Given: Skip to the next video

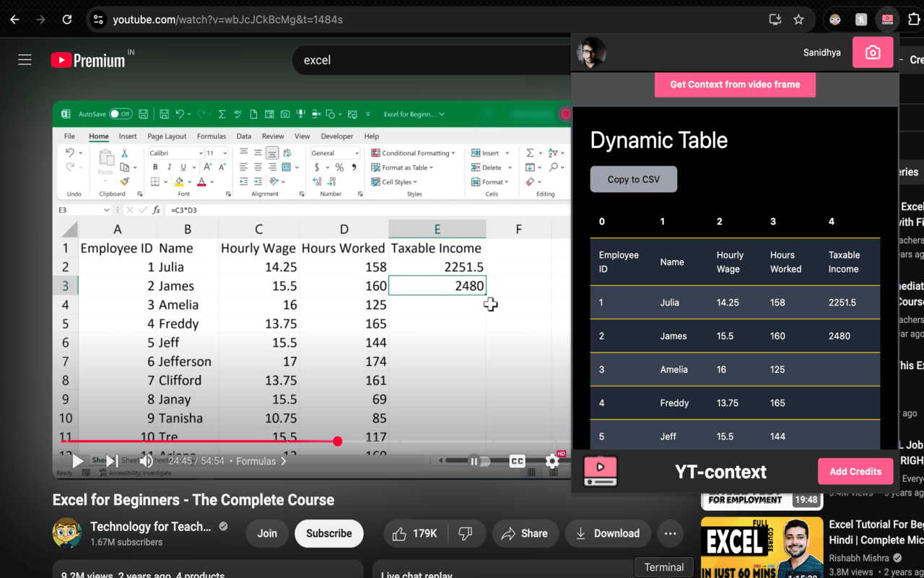Looking at the screenshot, I should pos(112,461).
